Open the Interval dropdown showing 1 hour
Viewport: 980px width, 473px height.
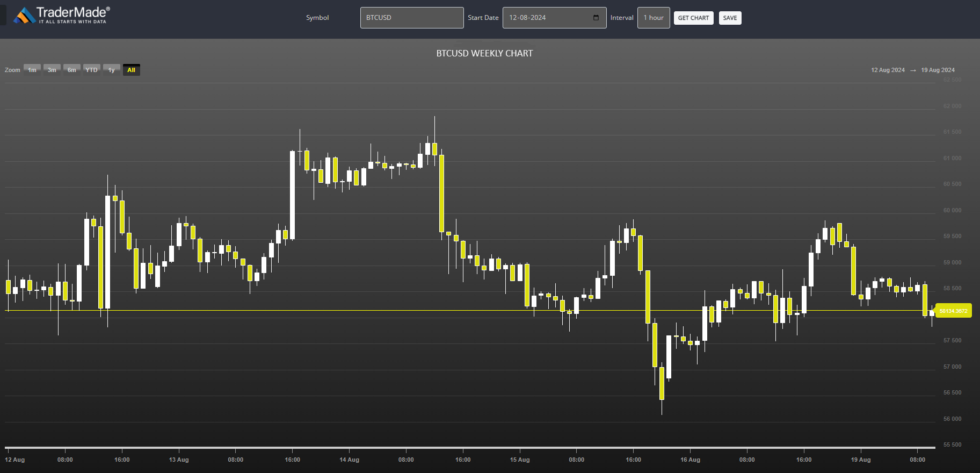[654, 18]
